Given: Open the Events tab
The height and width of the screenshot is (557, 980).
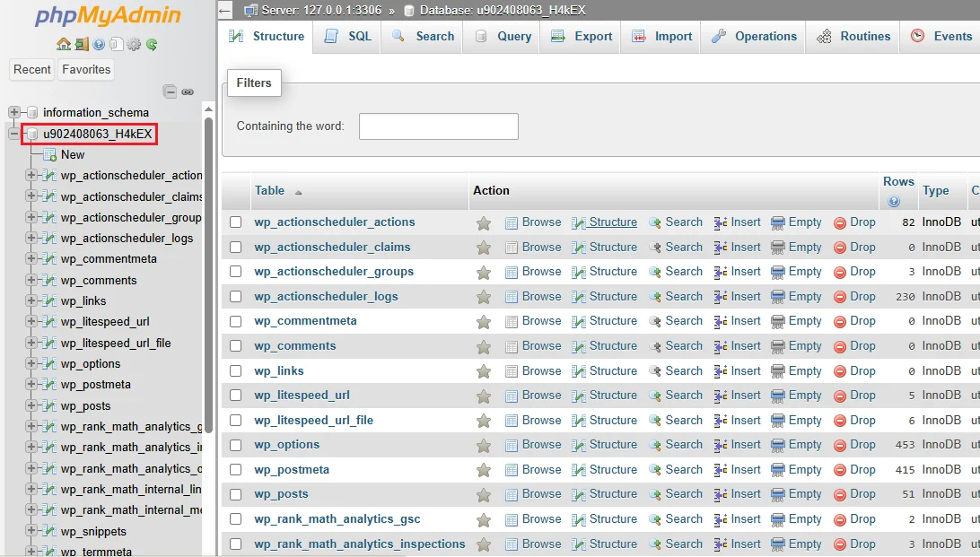Looking at the screenshot, I should click(941, 36).
